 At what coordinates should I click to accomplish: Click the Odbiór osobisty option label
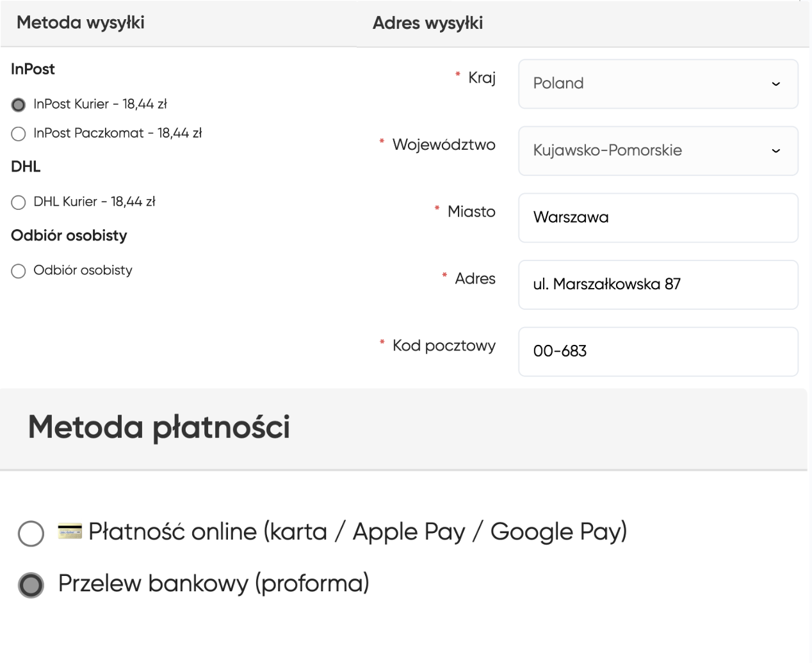(83, 270)
